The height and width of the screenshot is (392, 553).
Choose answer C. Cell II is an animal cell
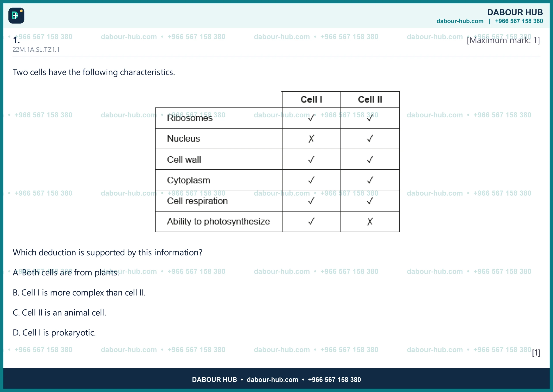point(59,313)
